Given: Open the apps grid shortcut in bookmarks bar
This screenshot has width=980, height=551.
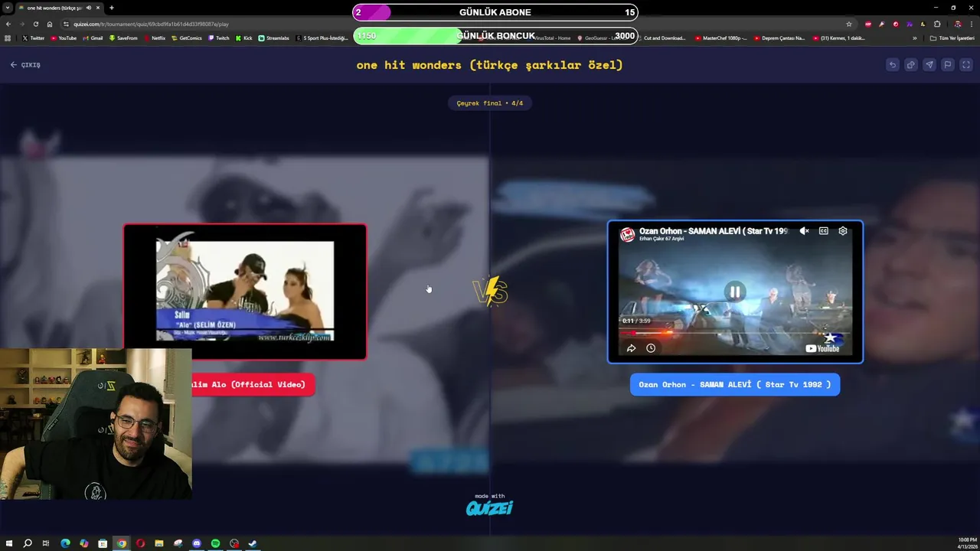Looking at the screenshot, I should click(8, 38).
